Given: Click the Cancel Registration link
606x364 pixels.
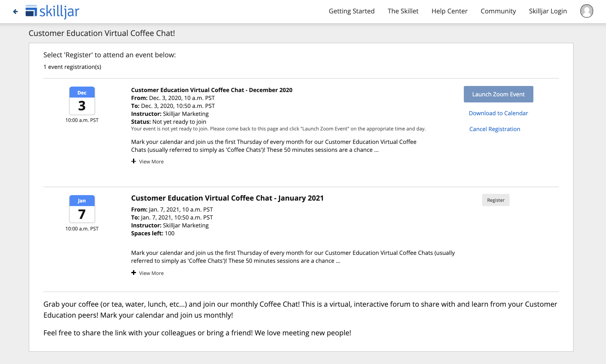Looking at the screenshot, I should [495, 129].
